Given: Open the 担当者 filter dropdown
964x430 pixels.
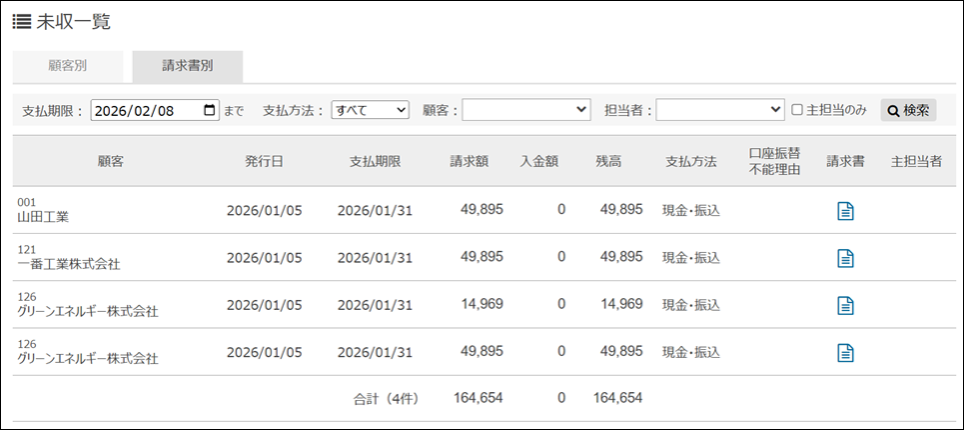Looking at the screenshot, I should tap(720, 110).
